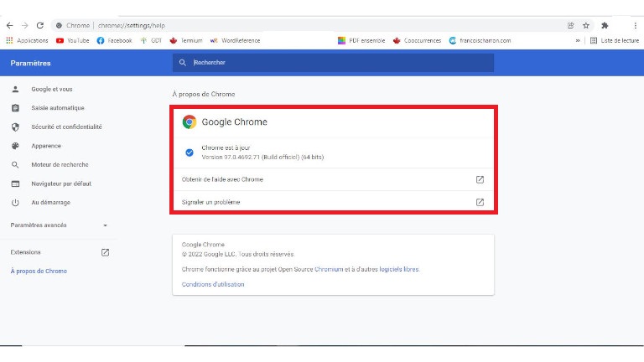Select À propos de Chrome in sidebar

[39, 271]
